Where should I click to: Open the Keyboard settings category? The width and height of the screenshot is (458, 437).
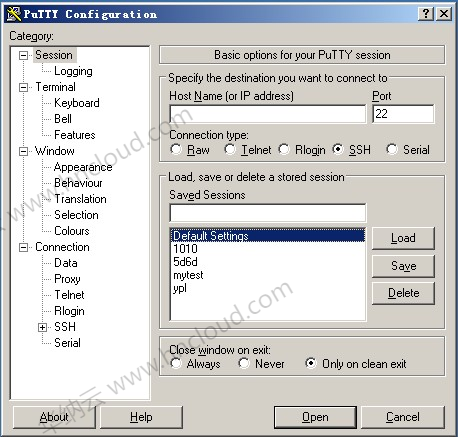[x=77, y=103]
